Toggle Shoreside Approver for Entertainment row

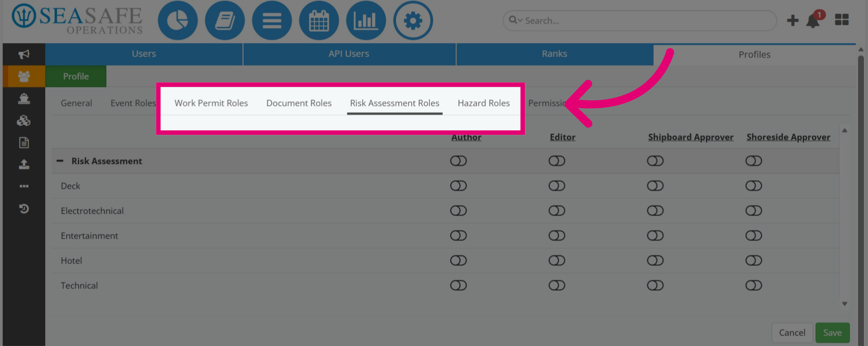pyautogui.click(x=754, y=236)
